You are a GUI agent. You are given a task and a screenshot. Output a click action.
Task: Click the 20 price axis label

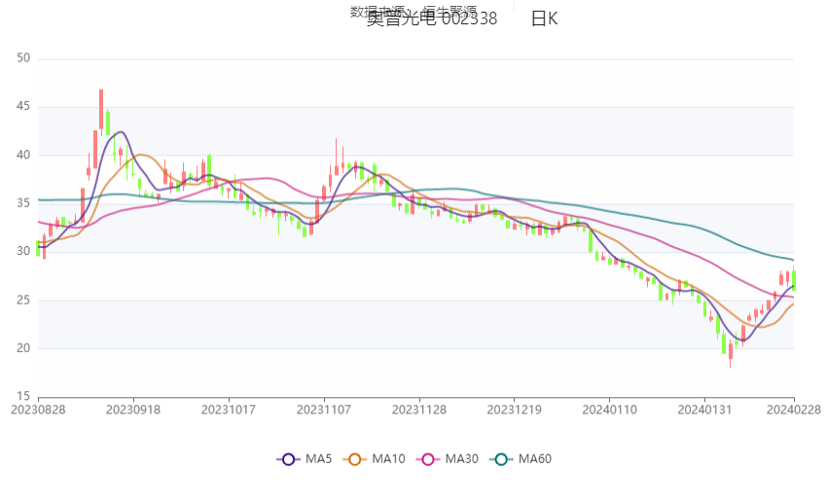(23, 348)
